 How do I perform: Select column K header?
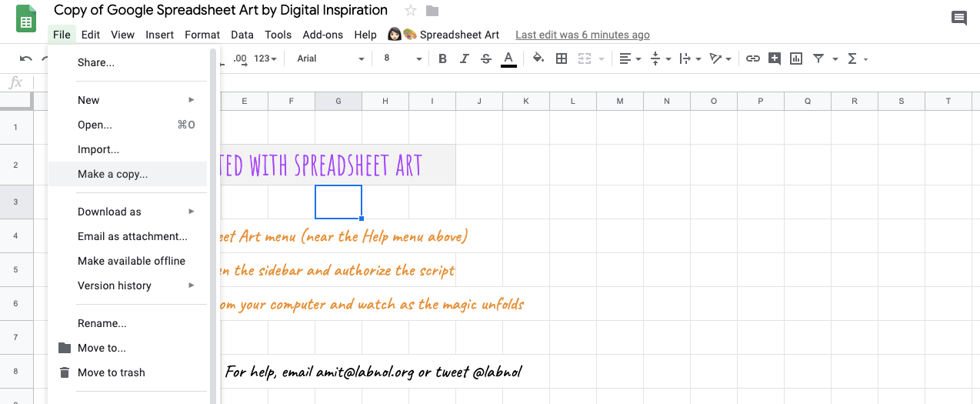(526, 101)
